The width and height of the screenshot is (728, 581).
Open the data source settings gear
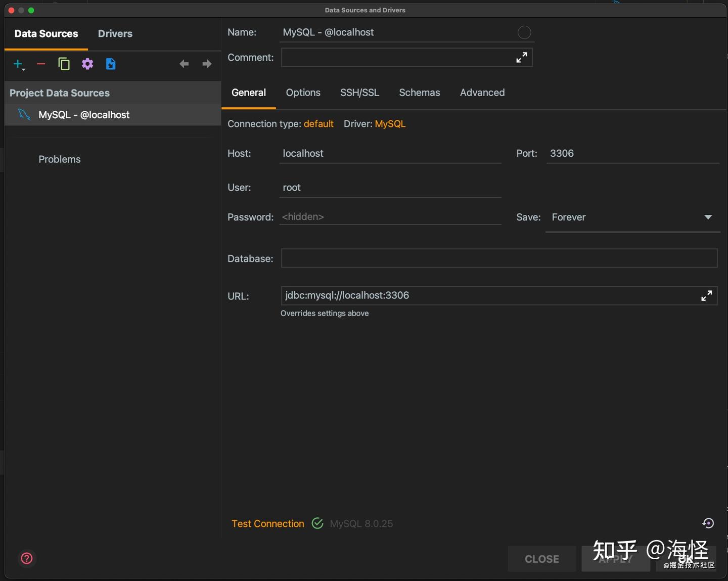(x=87, y=64)
